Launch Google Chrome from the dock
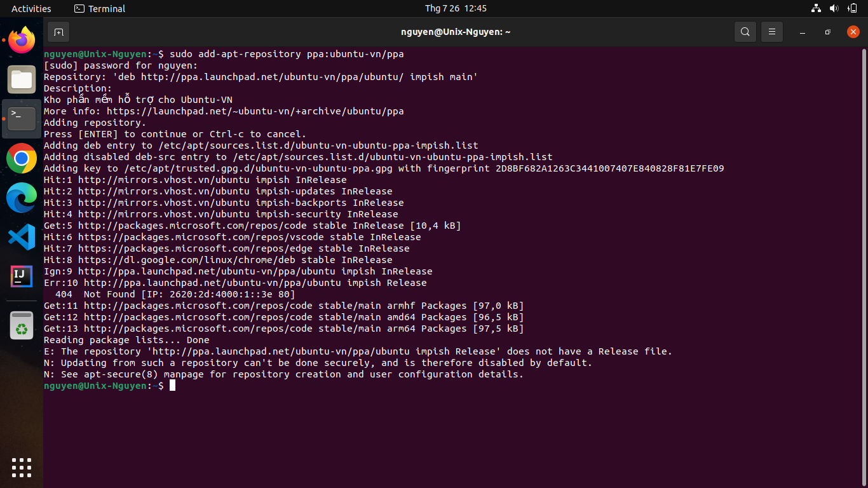This screenshot has height=488, width=868. (x=22, y=158)
